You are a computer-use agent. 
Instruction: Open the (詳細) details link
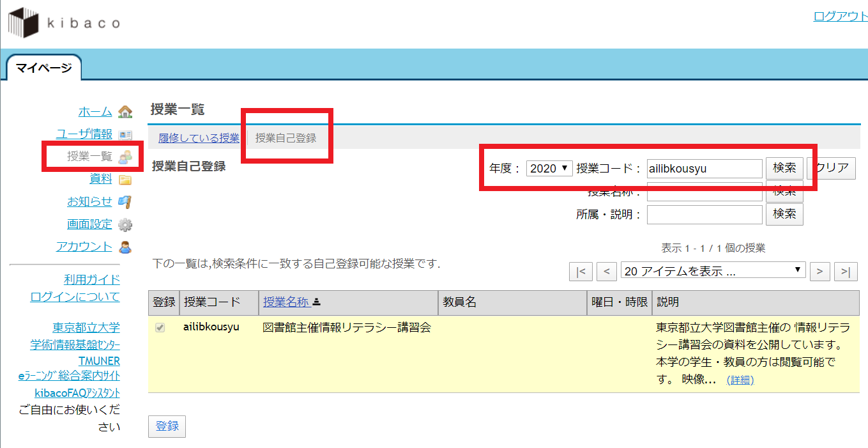tap(740, 380)
